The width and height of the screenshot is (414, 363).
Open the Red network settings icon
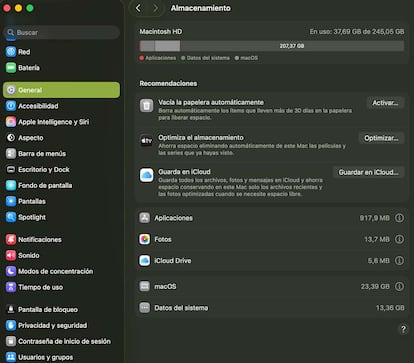[11, 52]
